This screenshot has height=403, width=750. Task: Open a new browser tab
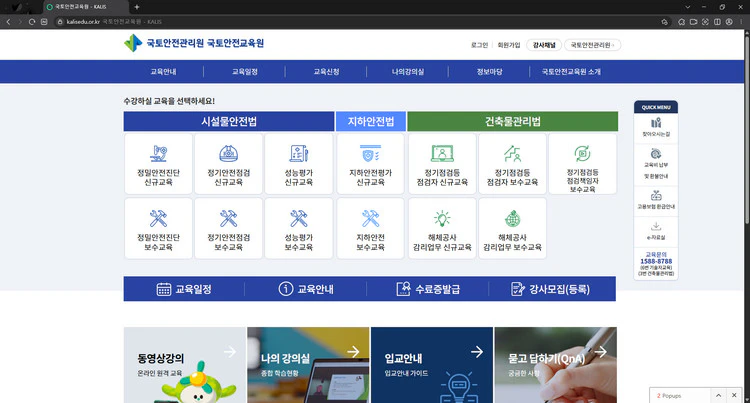(137, 7)
